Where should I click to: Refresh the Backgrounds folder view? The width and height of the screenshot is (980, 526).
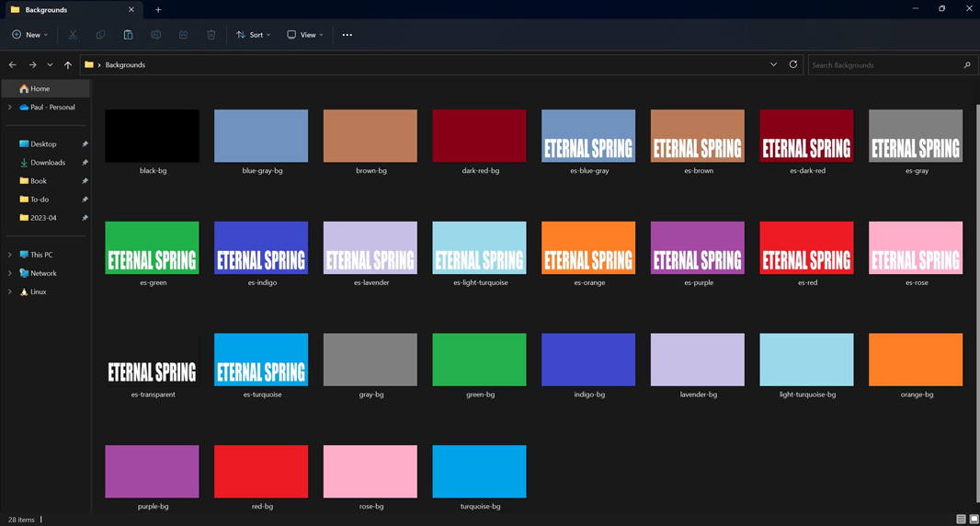tap(793, 64)
